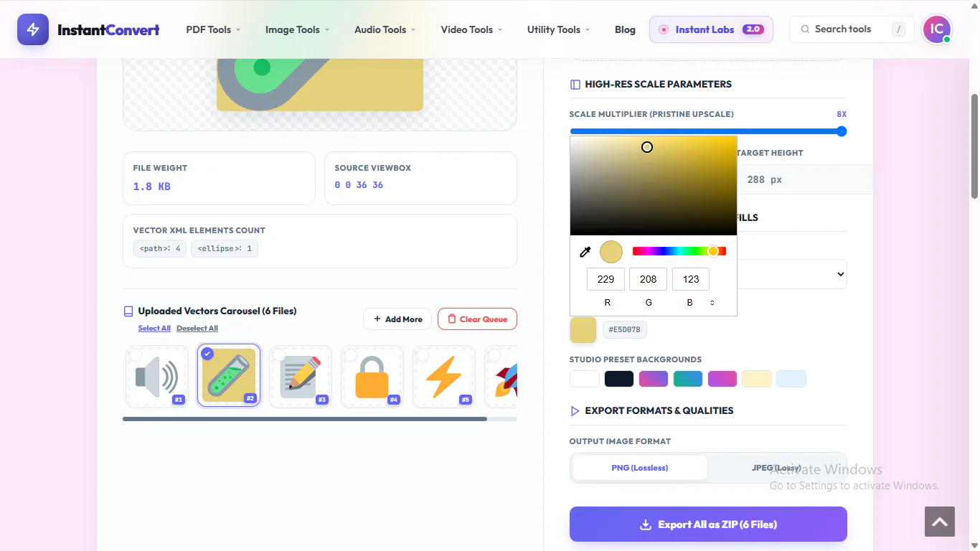Open the Utility Tools menu
Screen dimensions: 980x551
point(558,29)
